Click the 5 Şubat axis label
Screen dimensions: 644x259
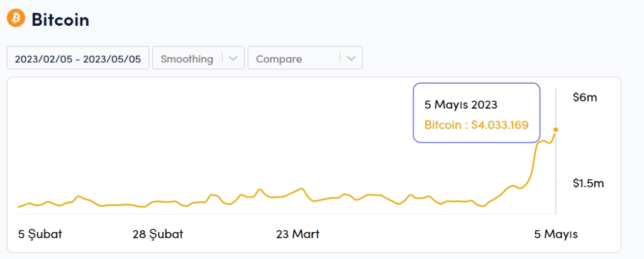point(40,234)
